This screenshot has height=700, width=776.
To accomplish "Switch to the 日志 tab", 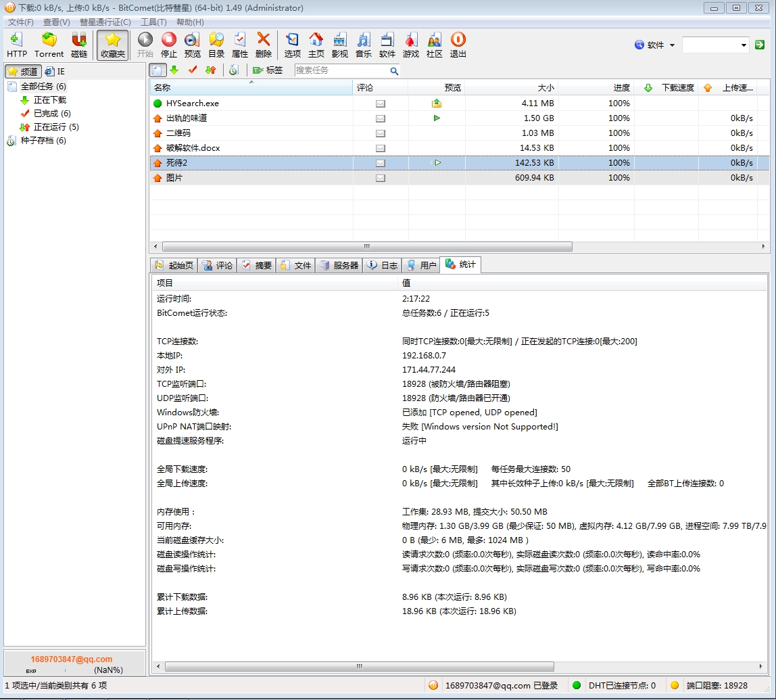I will (x=382, y=265).
